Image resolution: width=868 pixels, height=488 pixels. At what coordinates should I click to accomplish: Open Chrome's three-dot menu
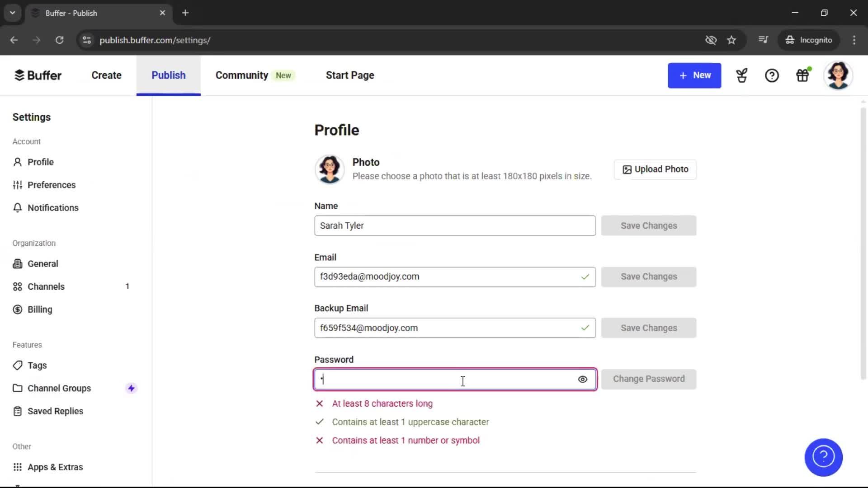pyautogui.click(x=854, y=40)
